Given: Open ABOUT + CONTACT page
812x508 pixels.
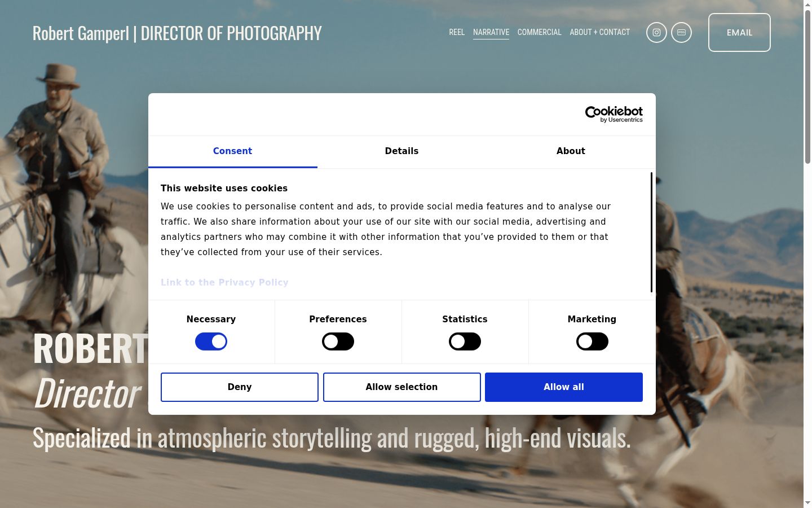Looking at the screenshot, I should point(600,32).
